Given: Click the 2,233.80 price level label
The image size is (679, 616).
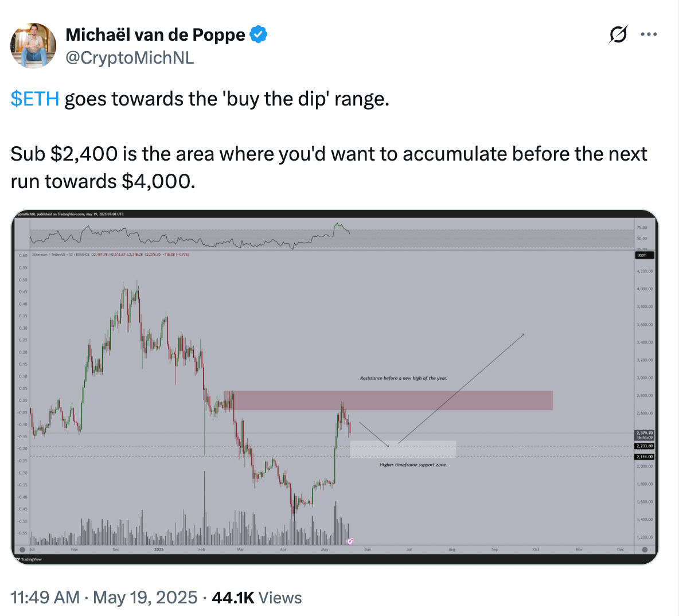Looking at the screenshot, I should tap(644, 446).
